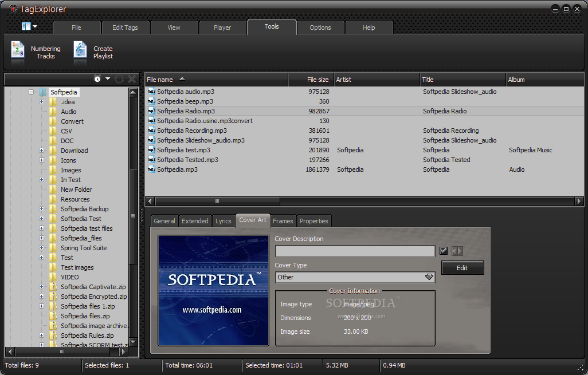Show previous cover with left arrow
The image size is (588, 375).
coord(454,251)
